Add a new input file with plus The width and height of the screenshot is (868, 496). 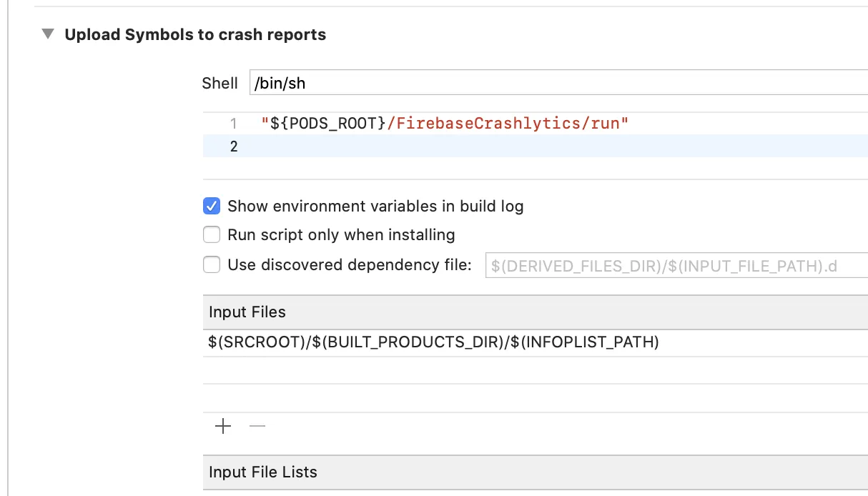click(x=223, y=427)
